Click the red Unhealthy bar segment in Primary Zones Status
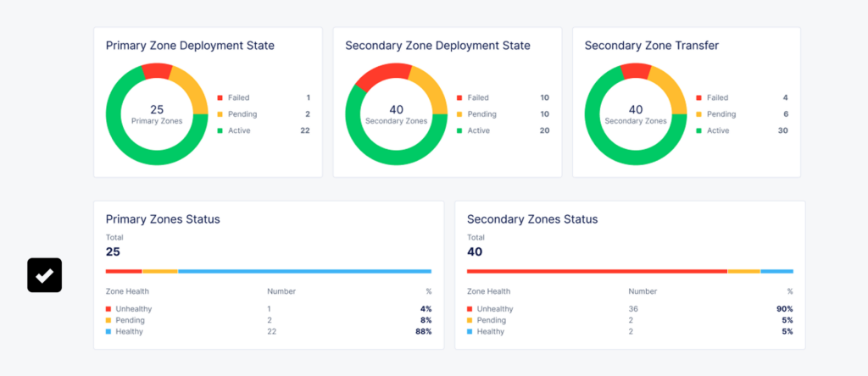The width and height of the screenshot is (868, 376). pos(124,272)
